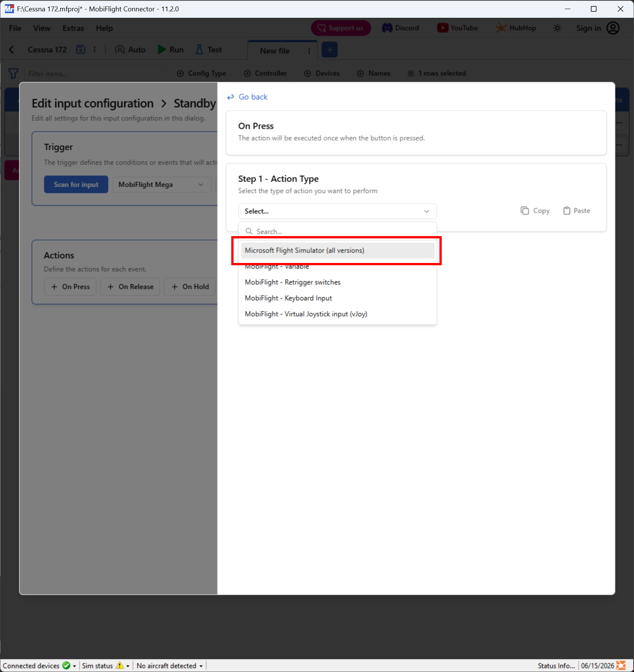Open the MobiFlight Mega controller dropdown
The width and height of the screenshot is (634, 672).
[162, 185]
